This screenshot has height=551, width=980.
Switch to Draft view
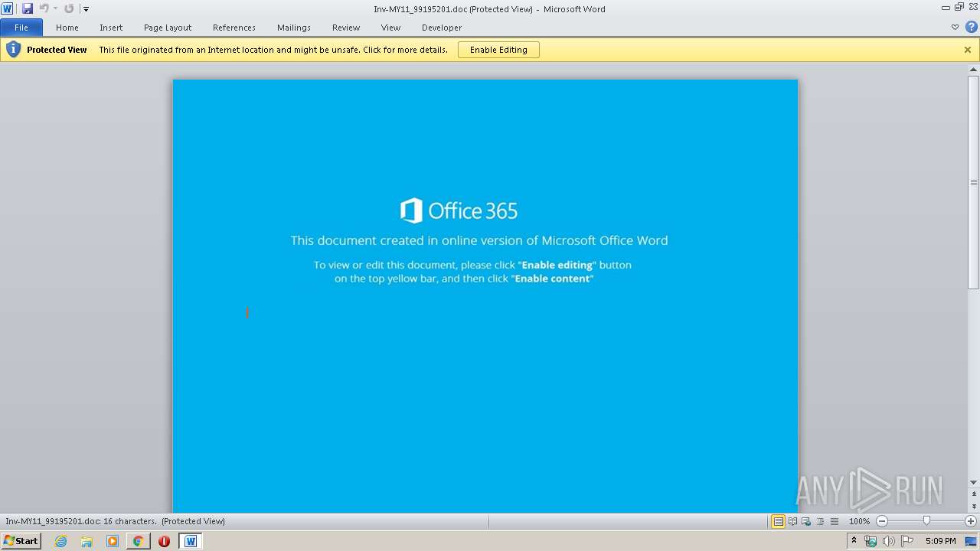pyautogui.click(x=834, y=521)
